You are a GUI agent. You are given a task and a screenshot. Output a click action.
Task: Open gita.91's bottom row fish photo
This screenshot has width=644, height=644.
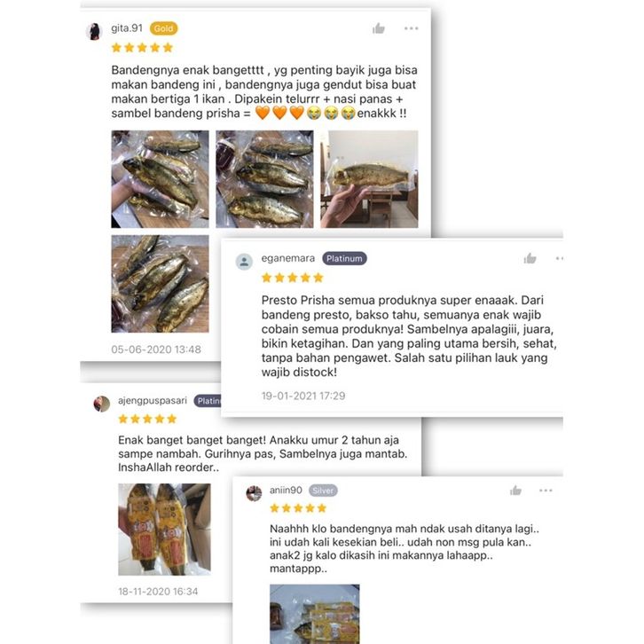coord(160,284)
